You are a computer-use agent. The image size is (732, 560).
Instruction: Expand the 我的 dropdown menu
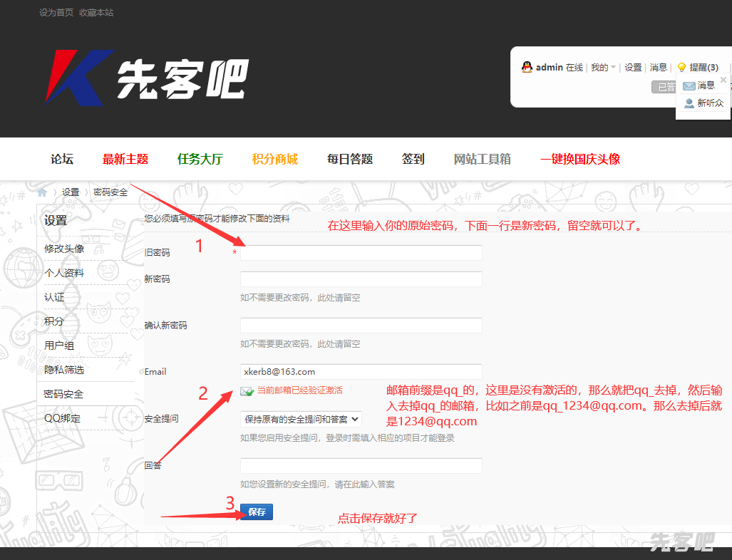tap(603, 68)
